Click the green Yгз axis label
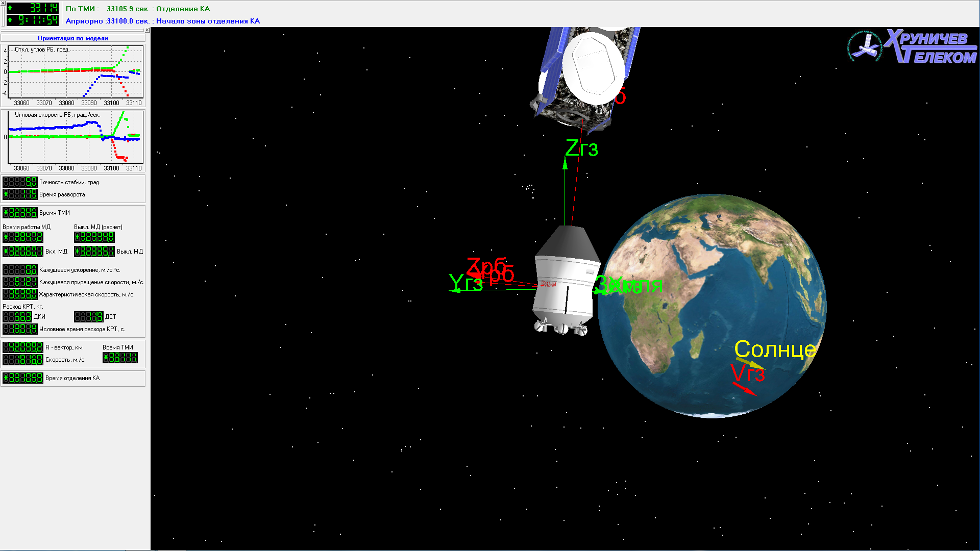 pyautogui.click(x=465, y=283)
